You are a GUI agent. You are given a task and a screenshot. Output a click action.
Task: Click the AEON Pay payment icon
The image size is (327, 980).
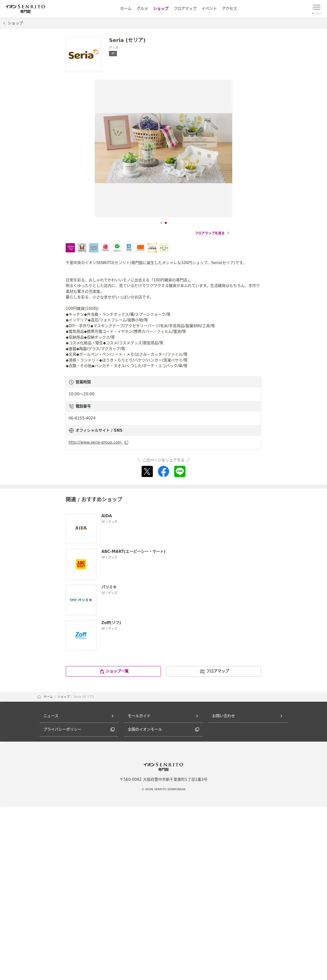(71, 248)
